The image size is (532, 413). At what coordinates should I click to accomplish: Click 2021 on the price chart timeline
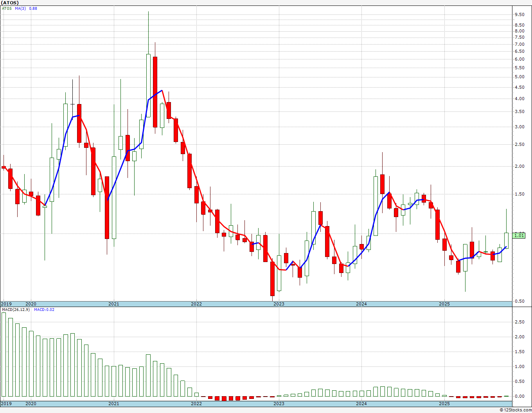(x=113, y=304)
